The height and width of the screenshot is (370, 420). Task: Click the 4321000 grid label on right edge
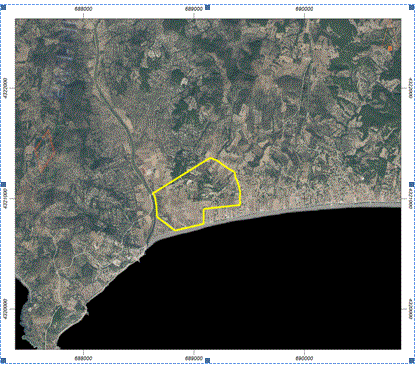(410, 198)
